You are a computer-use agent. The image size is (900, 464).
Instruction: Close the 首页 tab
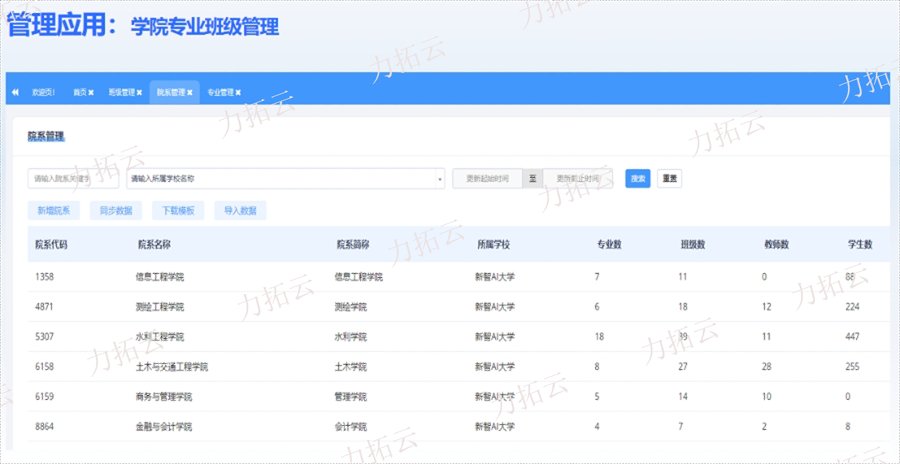coord(91,92)
